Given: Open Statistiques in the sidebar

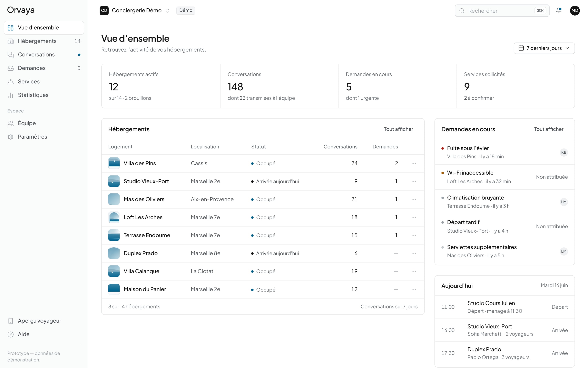Looking at the screenshot, I should pos(44,95).
